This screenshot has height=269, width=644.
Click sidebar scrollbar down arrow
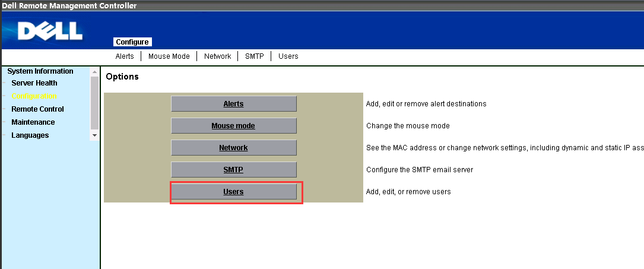(94, 135)
